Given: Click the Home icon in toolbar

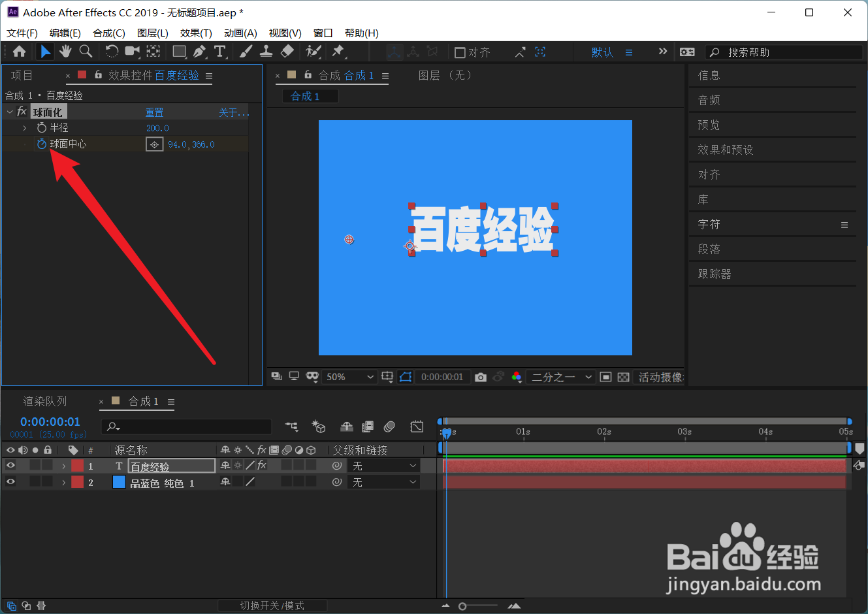Looking at the screenshot, I should click(x=20, y=52).
